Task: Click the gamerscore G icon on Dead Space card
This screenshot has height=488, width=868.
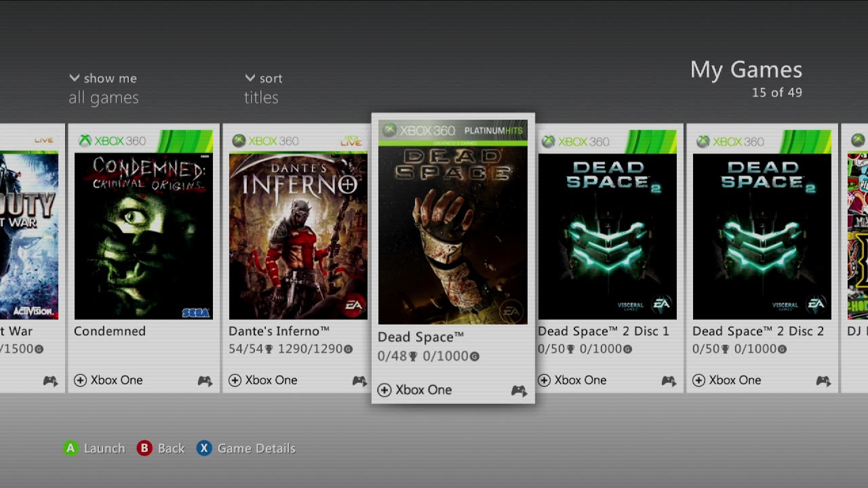Action: tap(475, 357)
